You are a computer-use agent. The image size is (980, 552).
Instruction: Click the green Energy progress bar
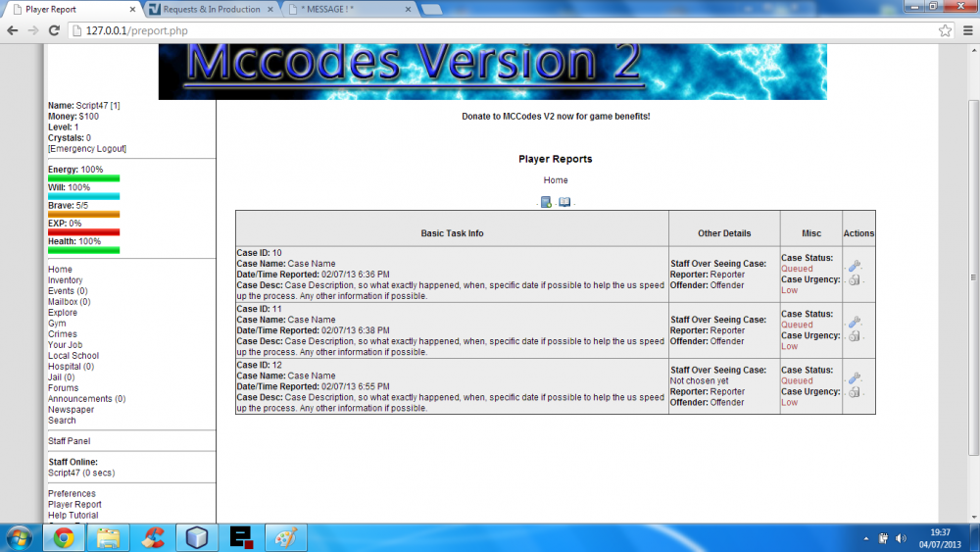[x=84, y=178]
